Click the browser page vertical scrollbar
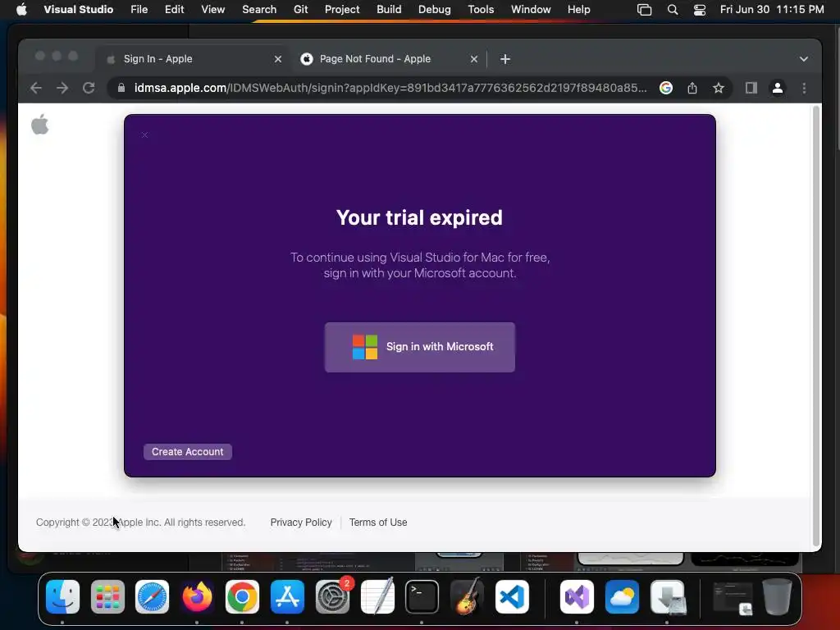The image size is (840, 630). [816, 326]
